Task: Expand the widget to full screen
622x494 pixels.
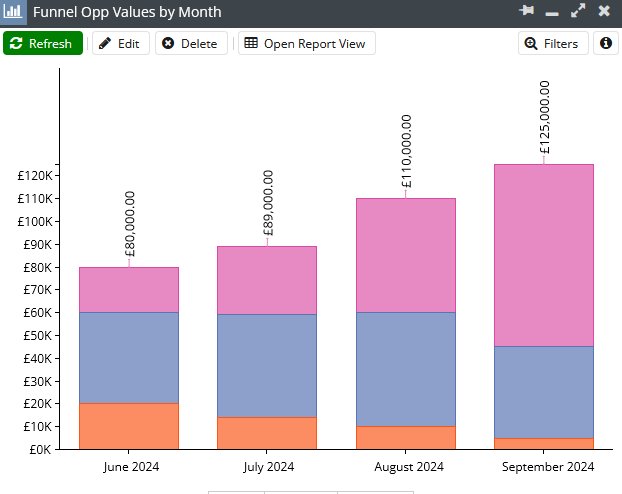Action: pos(578,11)
